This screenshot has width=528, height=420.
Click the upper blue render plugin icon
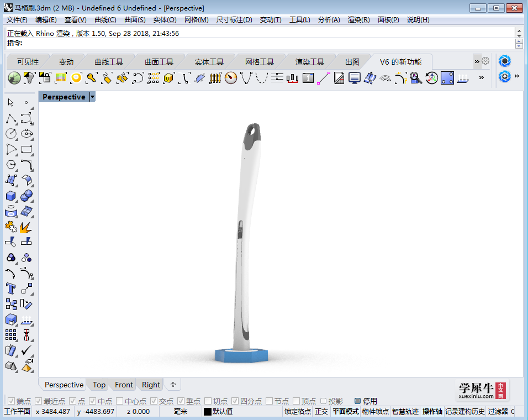tap(504, 61)
